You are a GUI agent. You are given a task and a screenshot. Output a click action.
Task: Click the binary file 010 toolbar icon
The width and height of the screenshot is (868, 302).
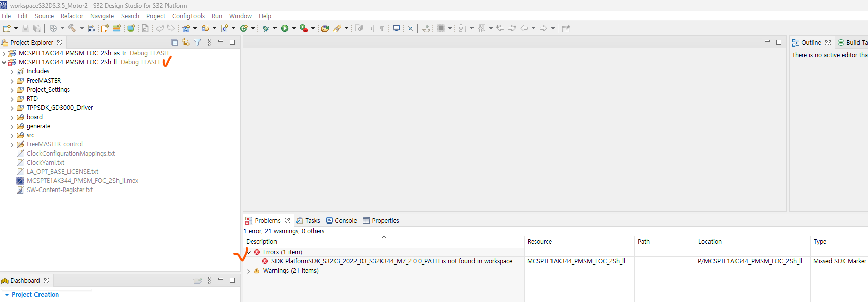(91, 28)
